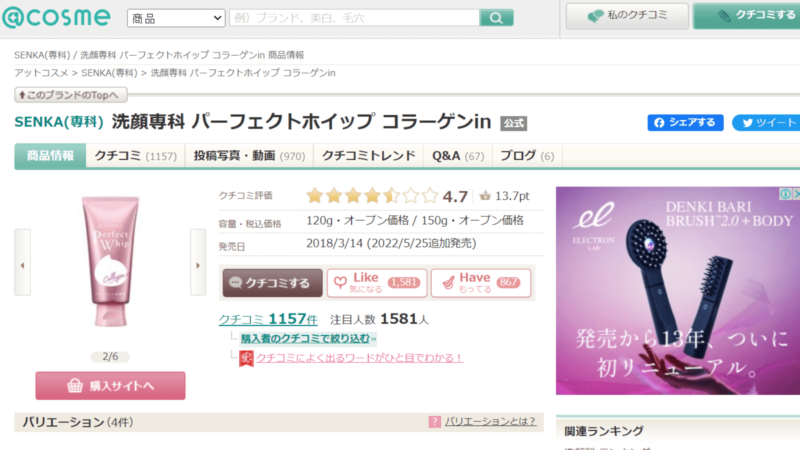Focus the brand search input field
The width and height of the screenshot is (800, 450).
click(x=355, y=18)
